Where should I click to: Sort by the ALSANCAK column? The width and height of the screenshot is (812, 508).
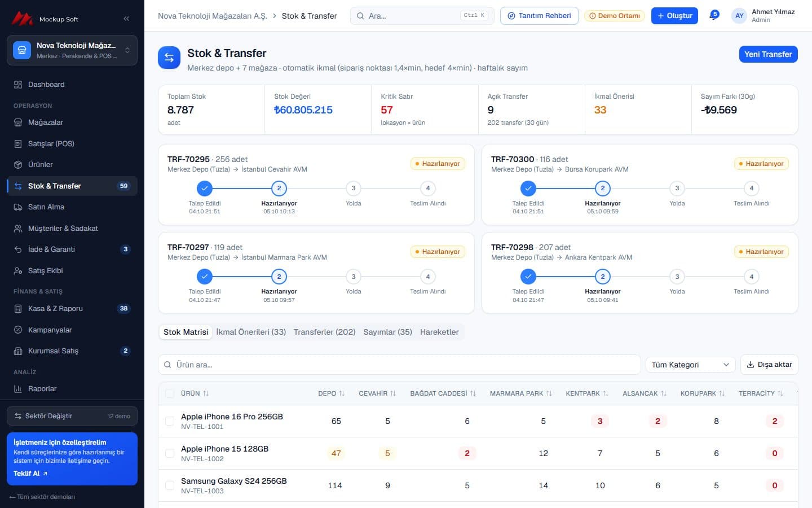645,393
